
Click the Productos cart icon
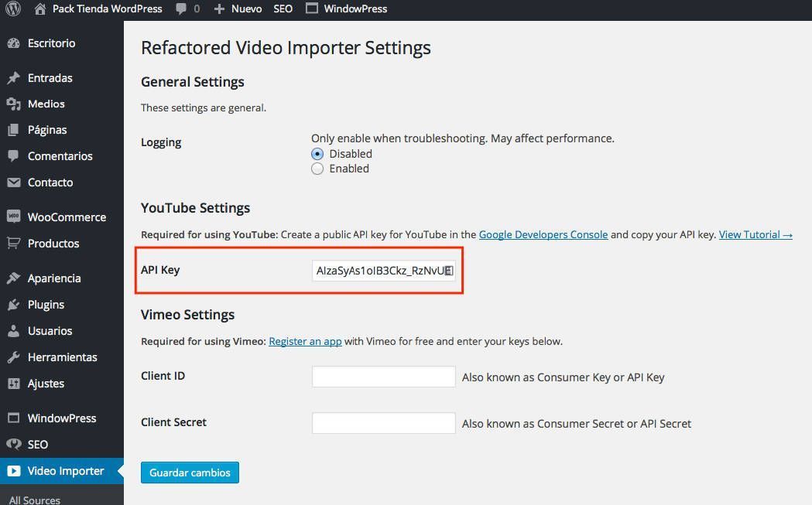pos(13,243)
